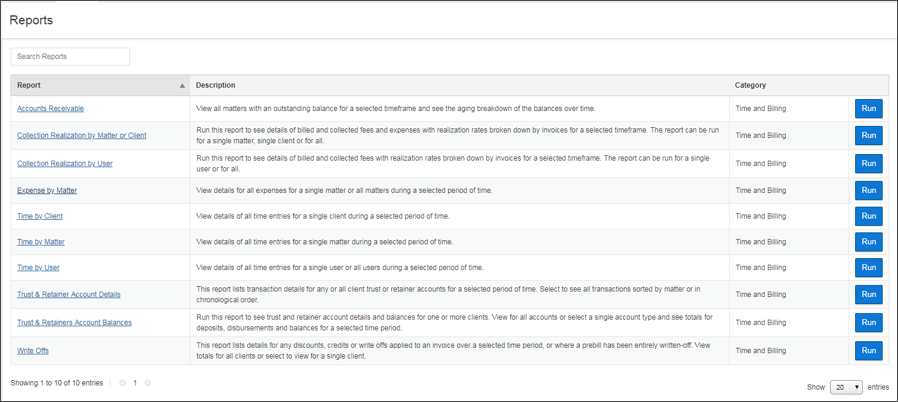The image size is (898, 402).
Task: Open the Time by Matter link
Action: click(41, 242)
